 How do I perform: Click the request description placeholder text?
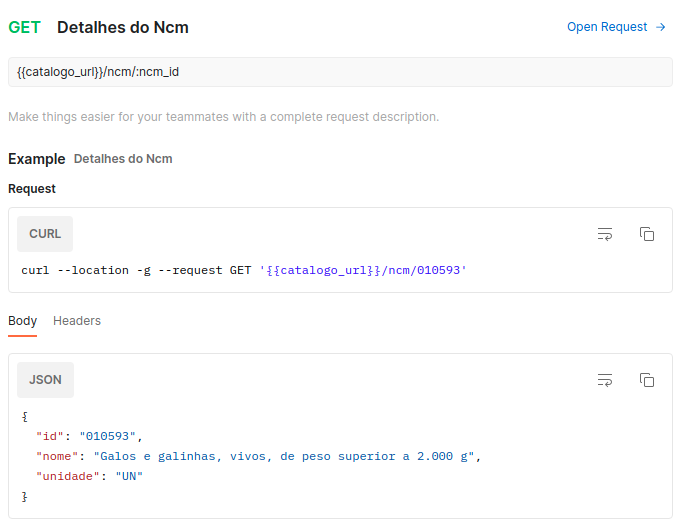(x=224, y=117)
